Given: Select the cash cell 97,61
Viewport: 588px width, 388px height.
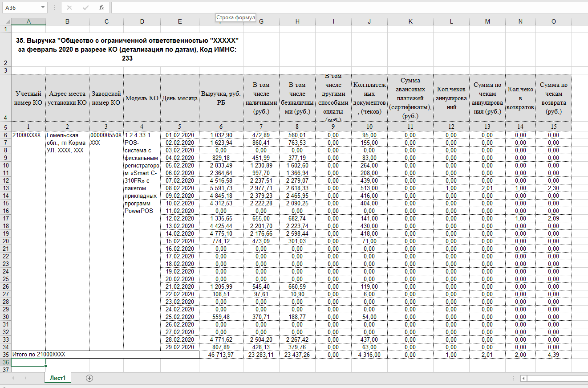Looking at the screenshot, I should pyautogui.click(x=261, y=294).
